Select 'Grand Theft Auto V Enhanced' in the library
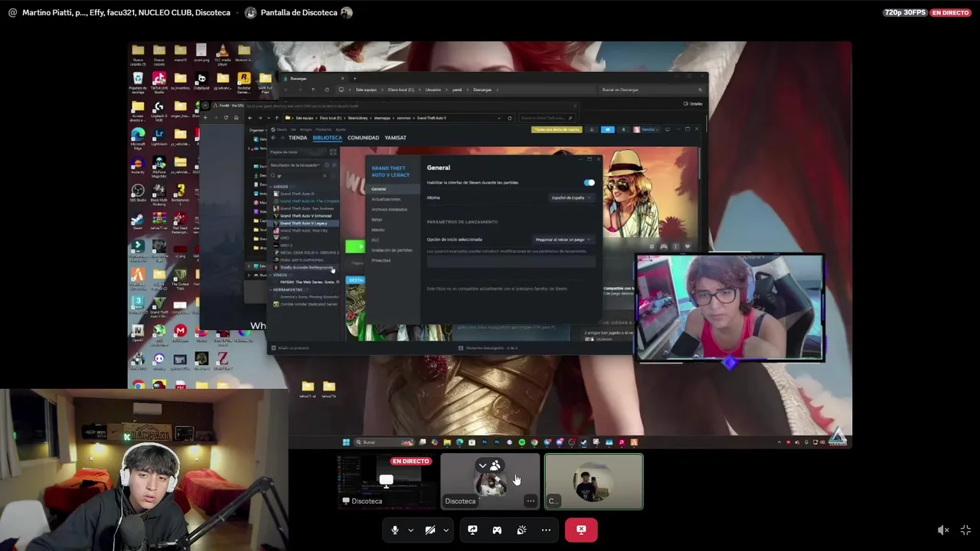The width and height of the screenshot is (980, 551). [x=305, y=216]
